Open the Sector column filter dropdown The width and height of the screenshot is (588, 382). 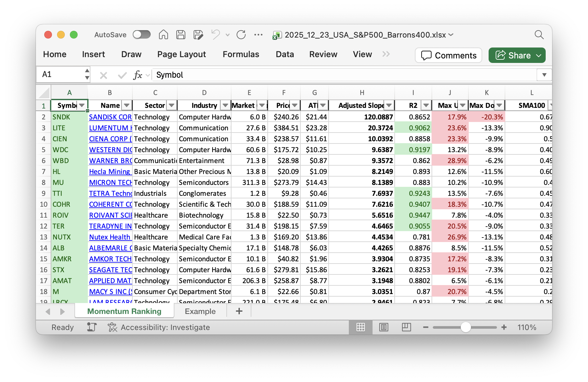click(x=172, y=105)
